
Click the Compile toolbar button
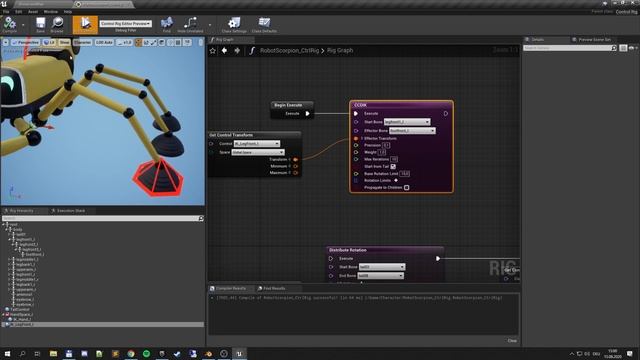tap(9, 24)
